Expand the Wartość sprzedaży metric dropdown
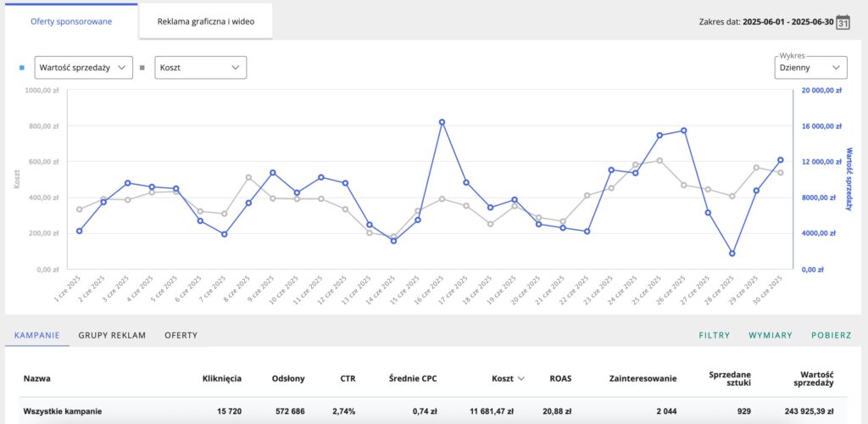 click(83, 68)
